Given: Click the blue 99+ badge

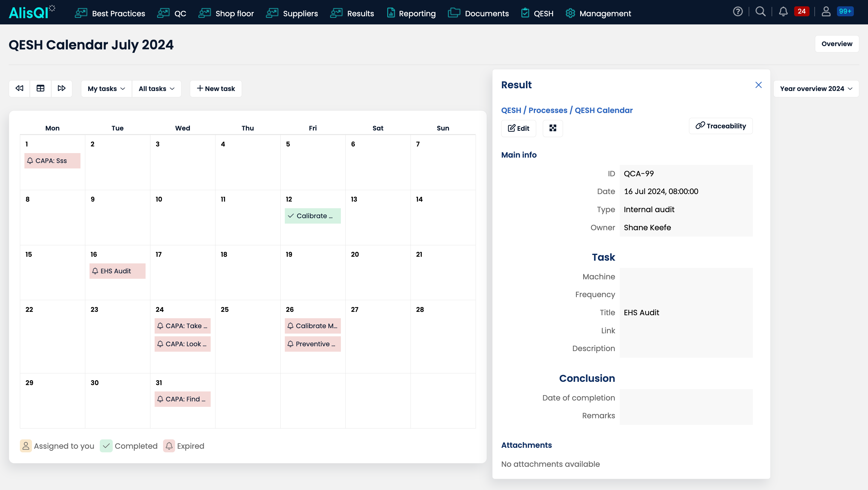Looking at the screenshot, I should click(x=845, y=11).
